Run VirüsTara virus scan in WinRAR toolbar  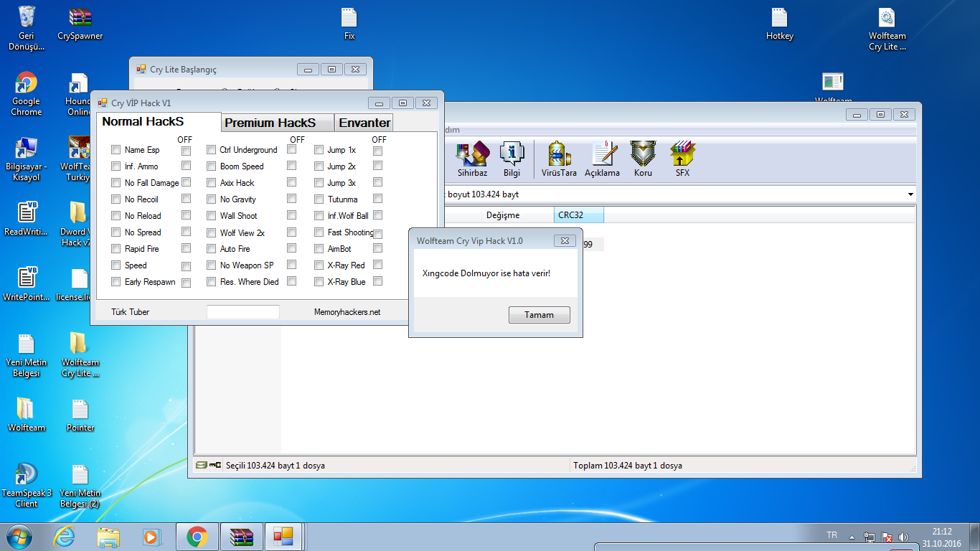click(x=559, y=159)
